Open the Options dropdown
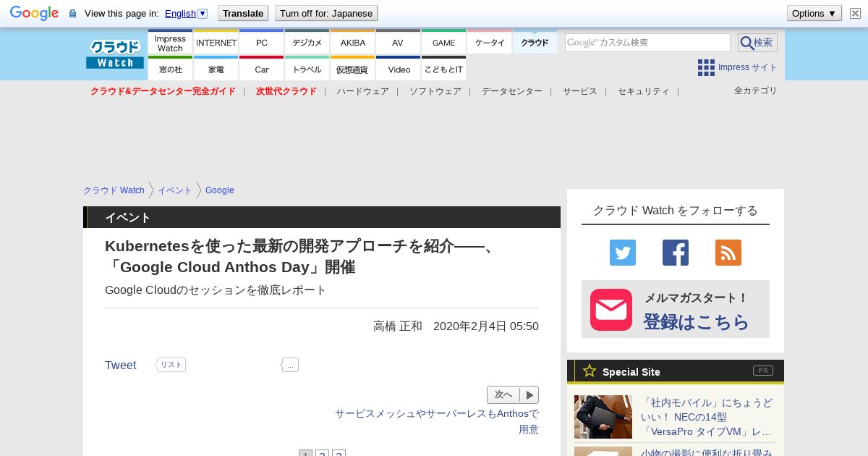Image resolution: width=868 pixels, height=456 pixels. [x=814, y=13]
